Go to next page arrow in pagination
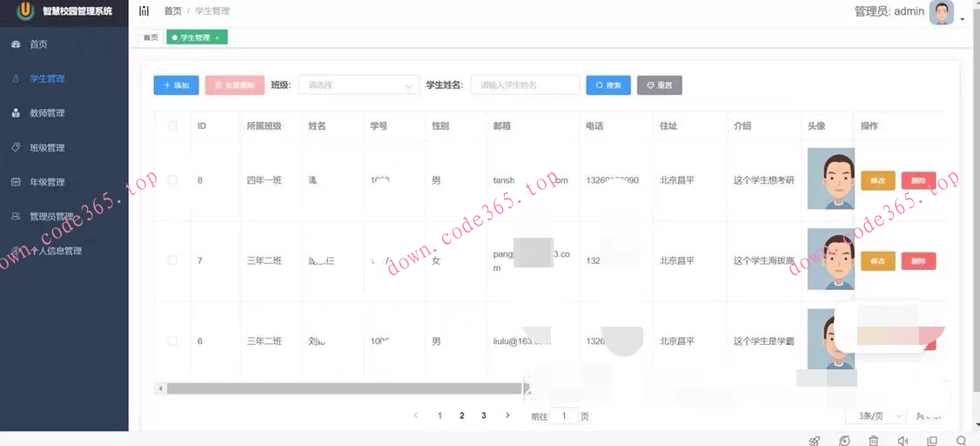The height and width of the screenshot is (446, 980). (507, 416)
